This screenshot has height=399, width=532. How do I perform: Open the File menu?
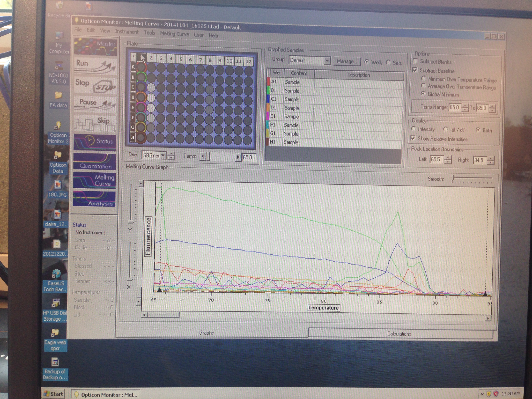[x=78, y=29]
